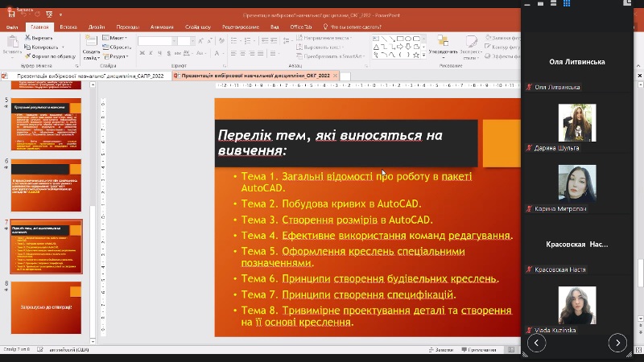Image resolution: width=644 pixels, height=362 pixels.
Task: Select the right arrow shape in gallery
Action: click(400, 47)
